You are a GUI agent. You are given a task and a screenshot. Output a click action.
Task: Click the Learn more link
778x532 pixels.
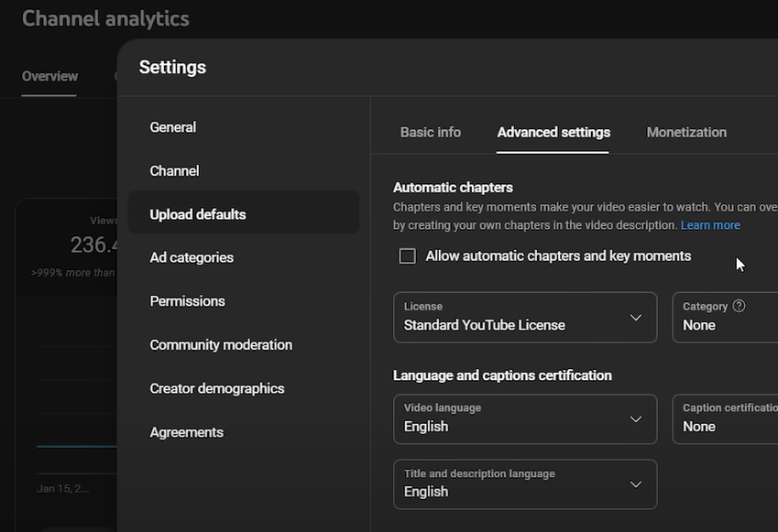(710, 225)
